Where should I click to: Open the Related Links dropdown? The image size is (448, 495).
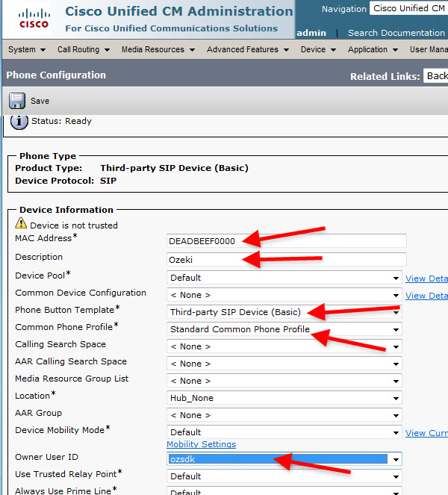[x=436, y=75]
